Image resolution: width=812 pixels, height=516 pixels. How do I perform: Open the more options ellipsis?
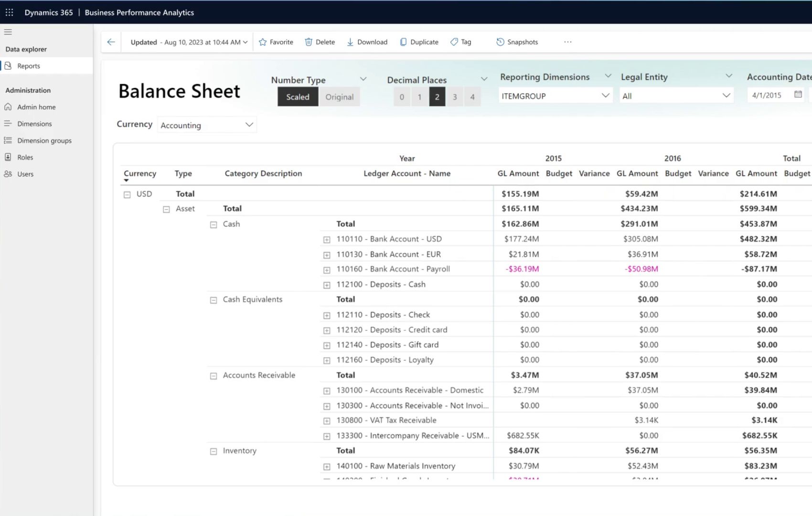[x=567, y=42]
